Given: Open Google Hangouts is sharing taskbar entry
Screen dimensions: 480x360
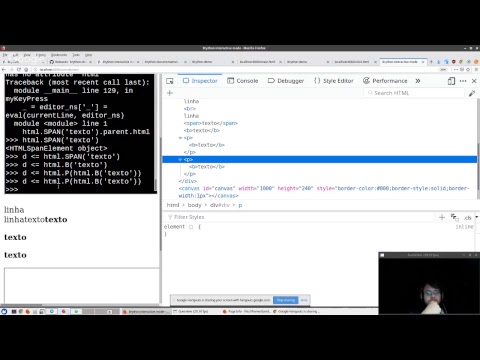Looking at the screenshot, I should click(x=296, y=311).
